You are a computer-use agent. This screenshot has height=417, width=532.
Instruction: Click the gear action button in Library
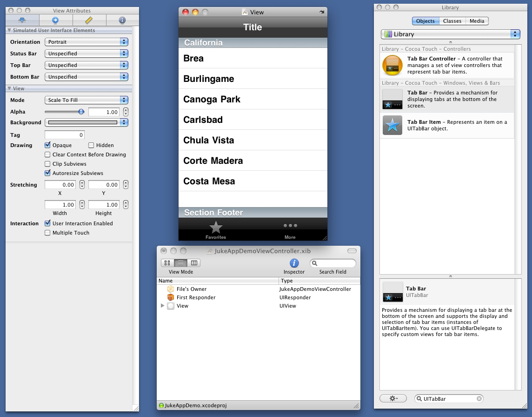click(393, 399)
